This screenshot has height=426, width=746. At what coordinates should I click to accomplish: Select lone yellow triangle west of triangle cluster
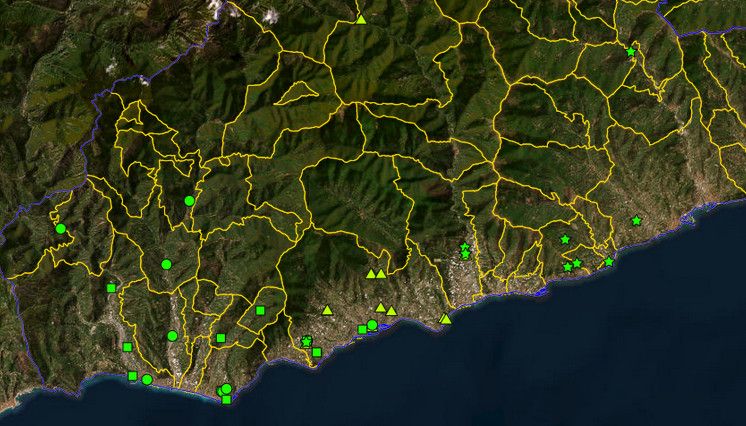(x=327, y=310)
